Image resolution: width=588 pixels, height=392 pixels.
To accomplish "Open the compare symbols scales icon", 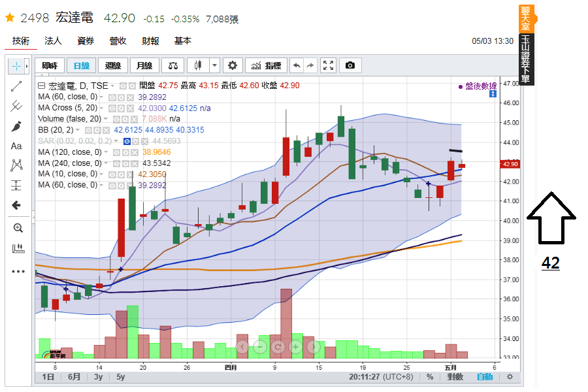I will pyautogui.click(x=173, y=65).
